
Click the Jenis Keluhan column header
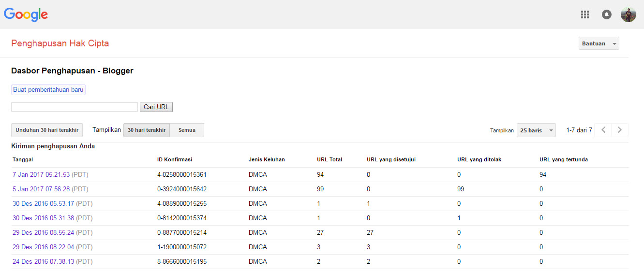pos(267,159)
